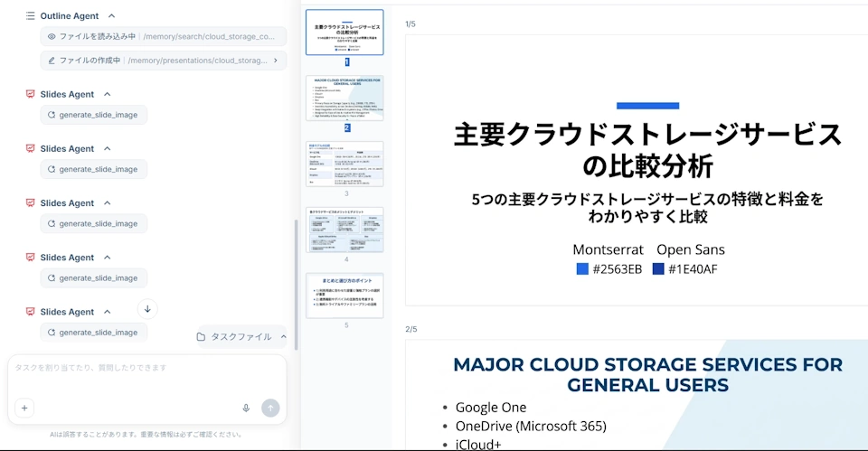Image resolution: width=868 pixels, height=451 pixels.
Task: Click the eye icon on ファイルを読み込み中
Action: coord(52,37)
